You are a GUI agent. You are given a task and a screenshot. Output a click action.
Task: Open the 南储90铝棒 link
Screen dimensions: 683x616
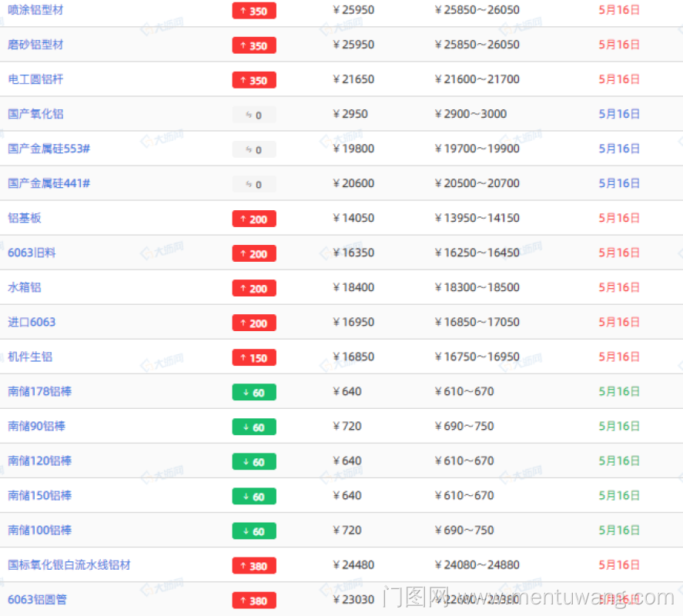click(37, 426)
